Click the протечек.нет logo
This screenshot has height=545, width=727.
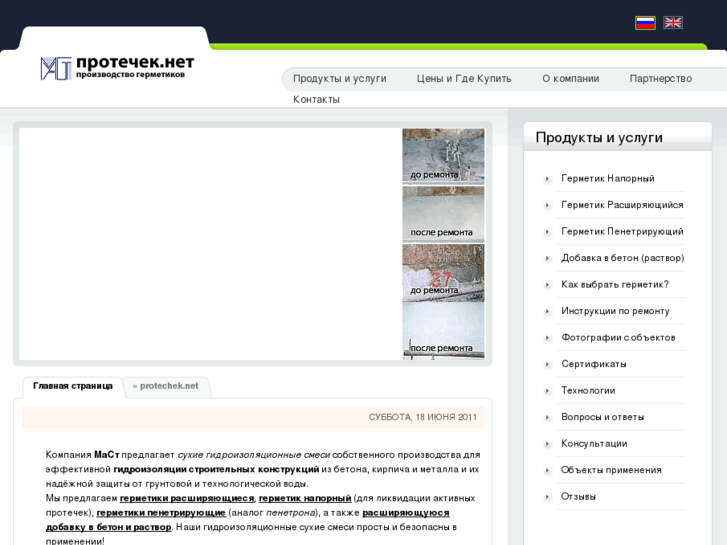(x=117, y=68)
